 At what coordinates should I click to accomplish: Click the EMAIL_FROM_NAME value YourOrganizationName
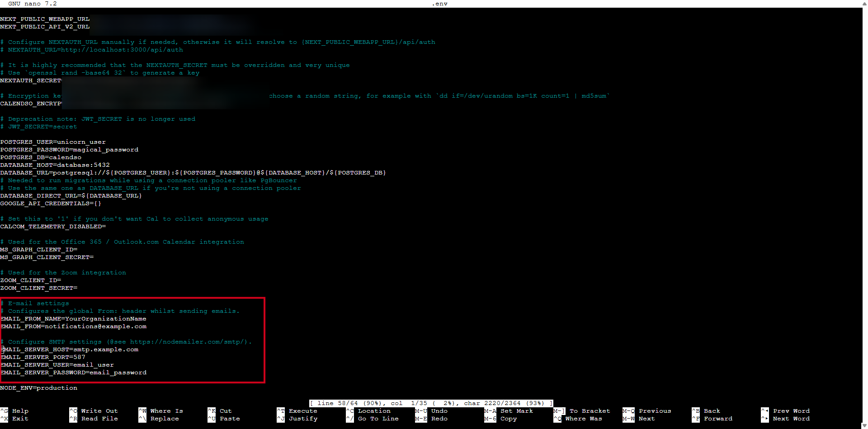[x=105, y=319]
